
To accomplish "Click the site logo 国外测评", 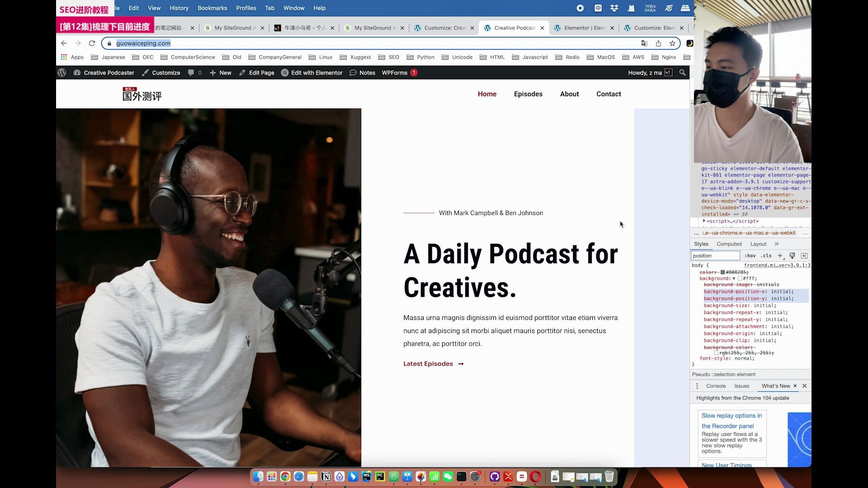I will tap(142, 94).
